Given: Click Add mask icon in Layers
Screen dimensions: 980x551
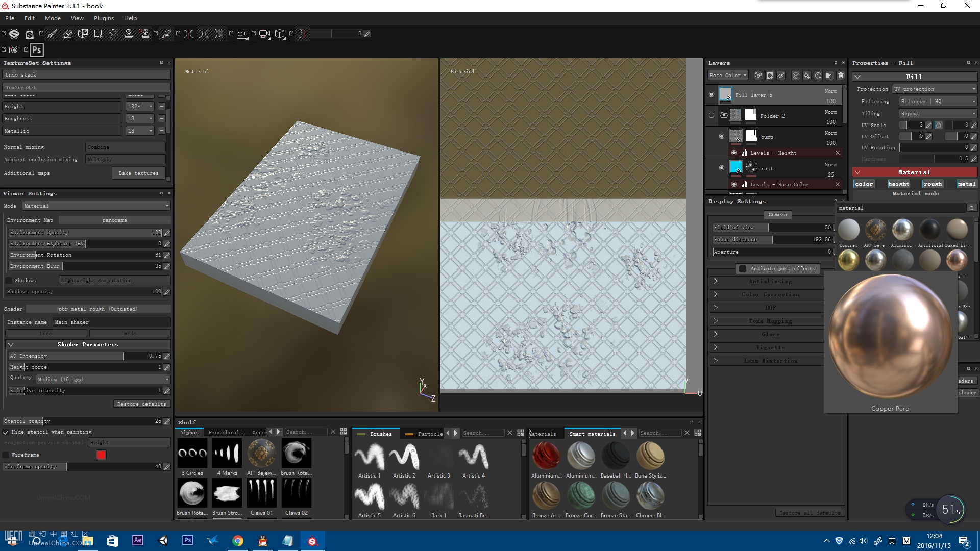Looking at the screenshot, I should pyautogui.click(x=770, y=76).
